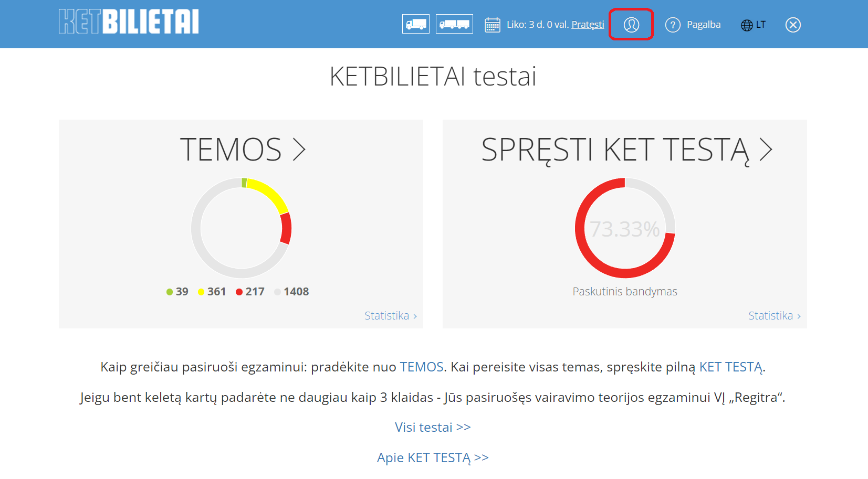Click the circled X logout icon
This screenshot has height=479, width=868.
(792, 25)
